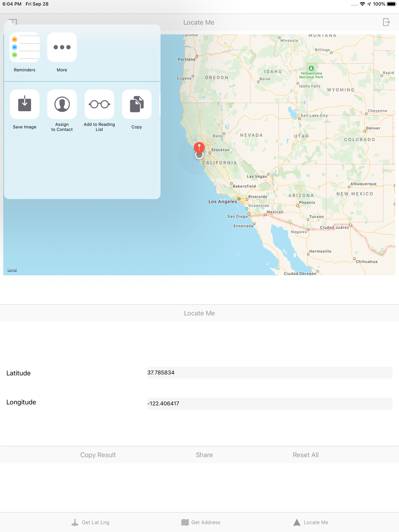Click the Denver city label

[373, 128]
